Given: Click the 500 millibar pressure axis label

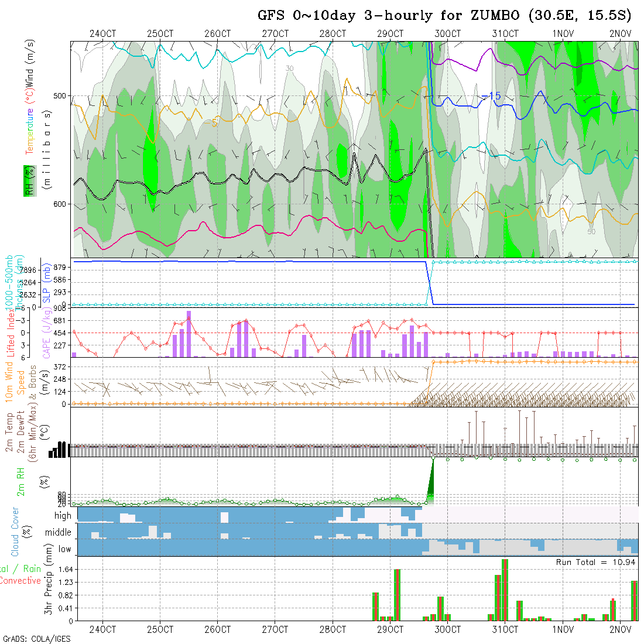Looking at the screenshot, I should point(61,96).
